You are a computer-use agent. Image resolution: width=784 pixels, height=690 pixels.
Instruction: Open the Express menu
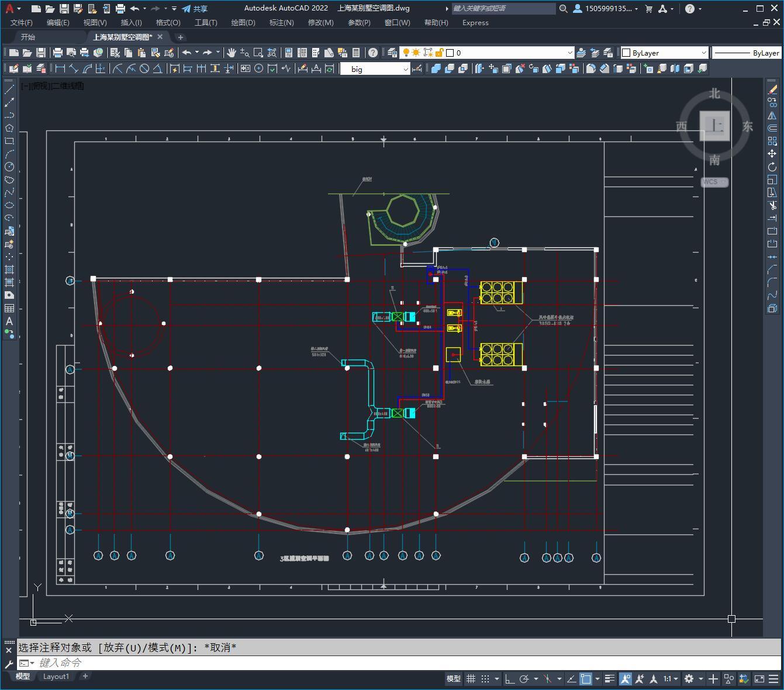[475, 23]
